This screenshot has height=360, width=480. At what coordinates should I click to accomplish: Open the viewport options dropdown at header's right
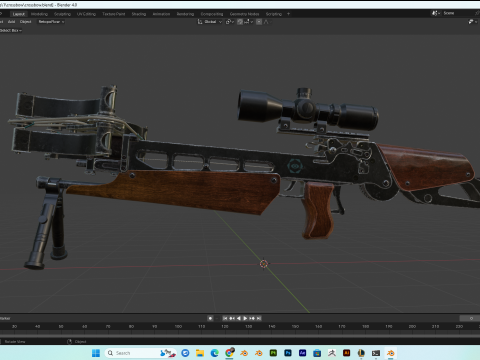pos(473,22)
